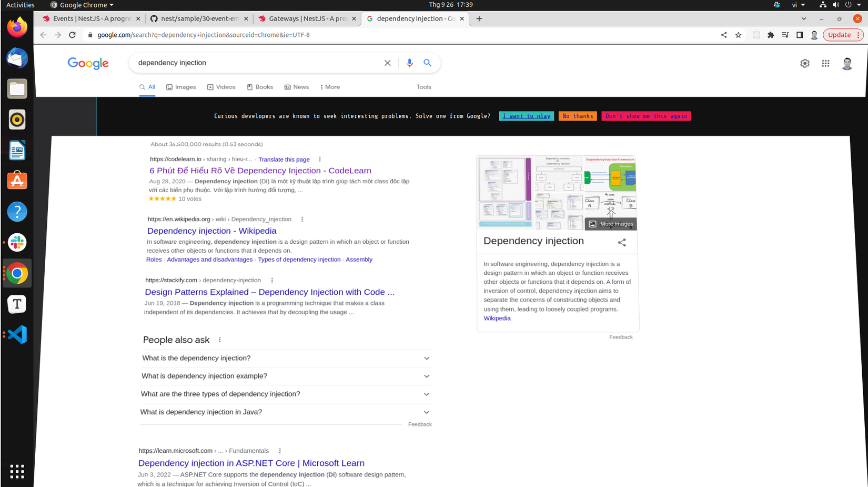The height and width of the screenshot is (487, 868).
Task: Bookmark this page with the star icon
Action: [x=739, y=35]
